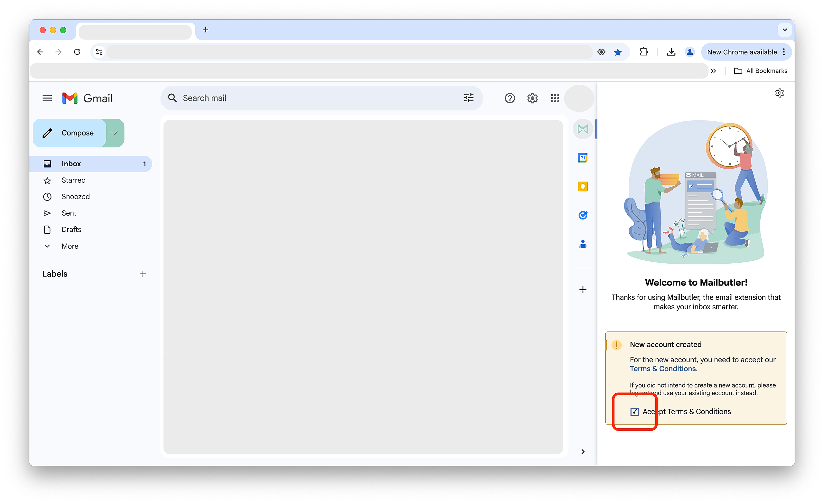Screen dimensions: 824x504
Task: Toggle Accept Terms & Conditions checkbox
Action: pos(634,411)
